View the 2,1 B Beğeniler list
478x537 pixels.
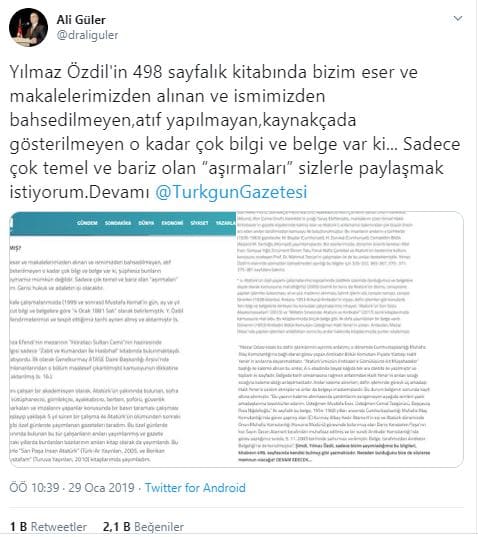[x=143, y=527]
